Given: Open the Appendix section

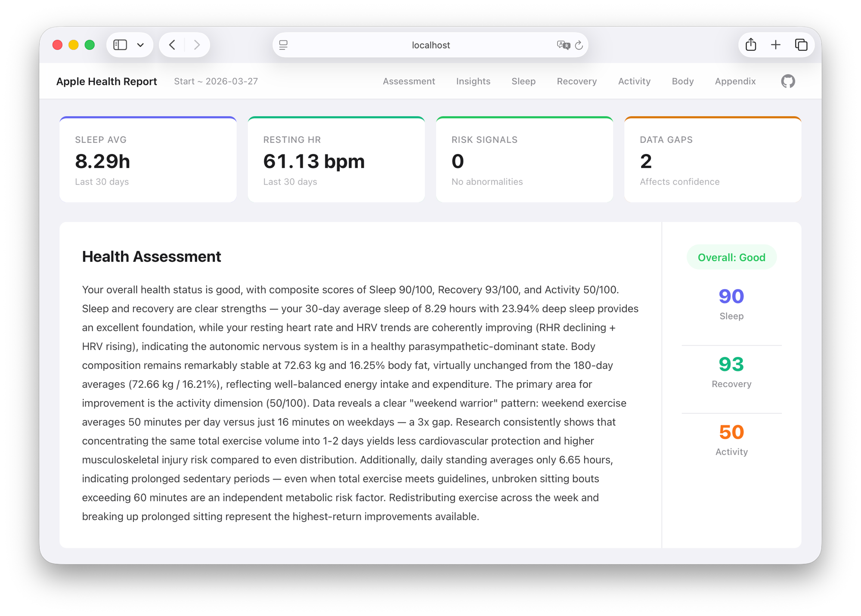Looking at the screenshot, I should pos(735,81).
